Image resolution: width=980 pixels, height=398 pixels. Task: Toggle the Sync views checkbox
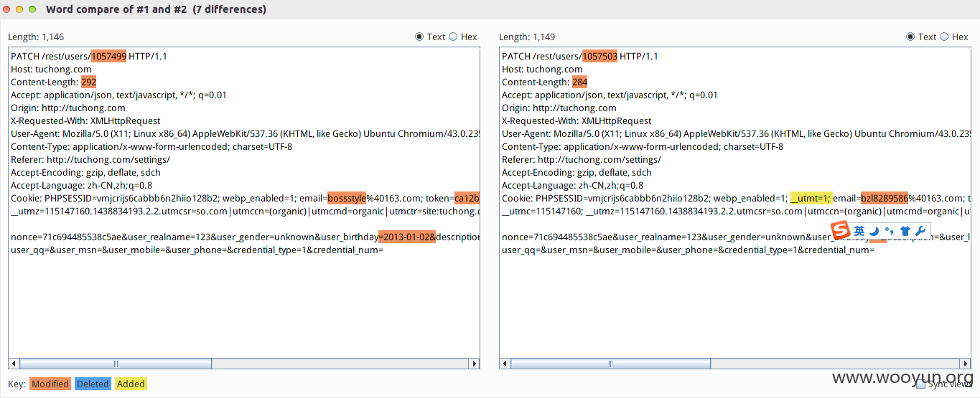click(921, 384)
